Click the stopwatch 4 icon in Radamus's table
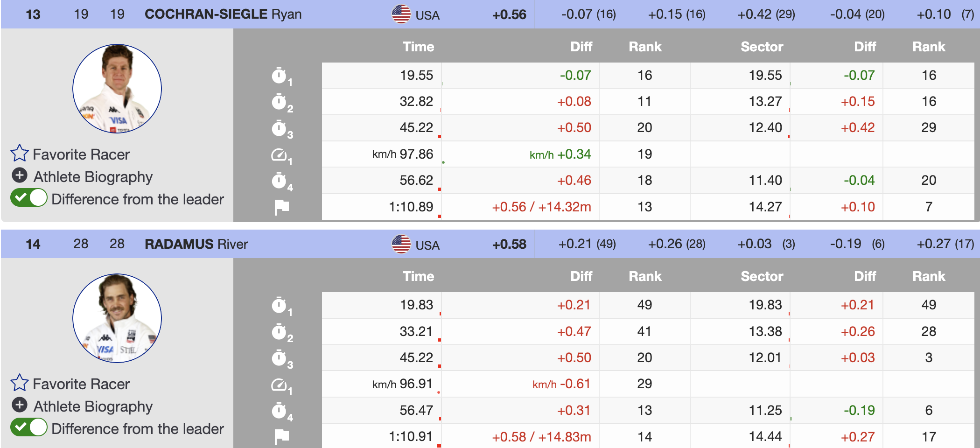The image size is (980, 448). click(x=279, y=411)
